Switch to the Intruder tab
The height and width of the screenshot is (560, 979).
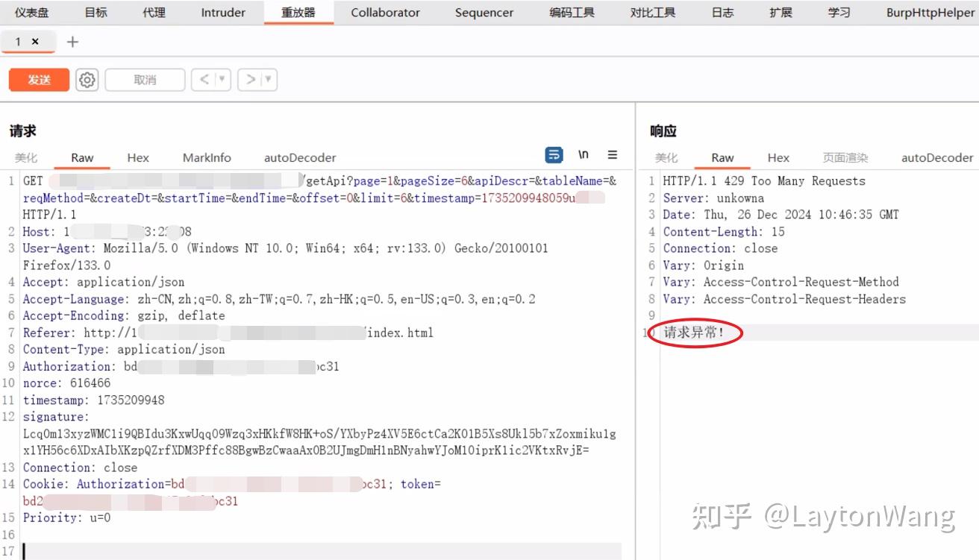click(222, 12)
